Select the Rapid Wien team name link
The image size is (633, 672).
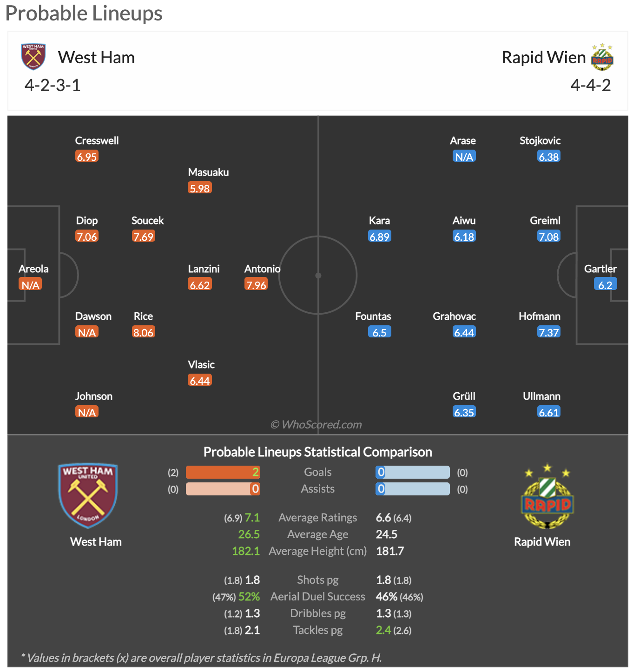pyautogui.click(x=544, y=57)
